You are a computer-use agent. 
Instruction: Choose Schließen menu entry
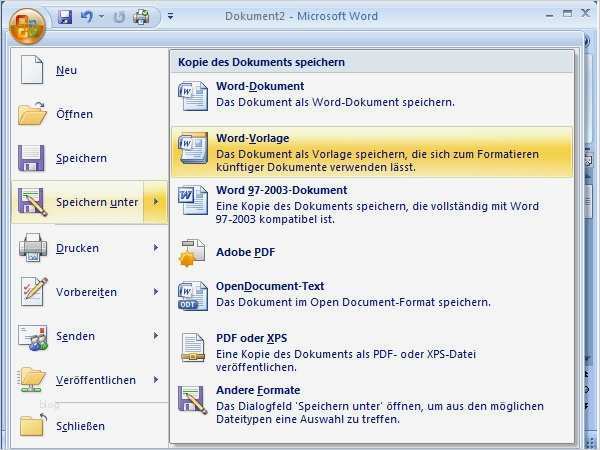pos(90,426)
